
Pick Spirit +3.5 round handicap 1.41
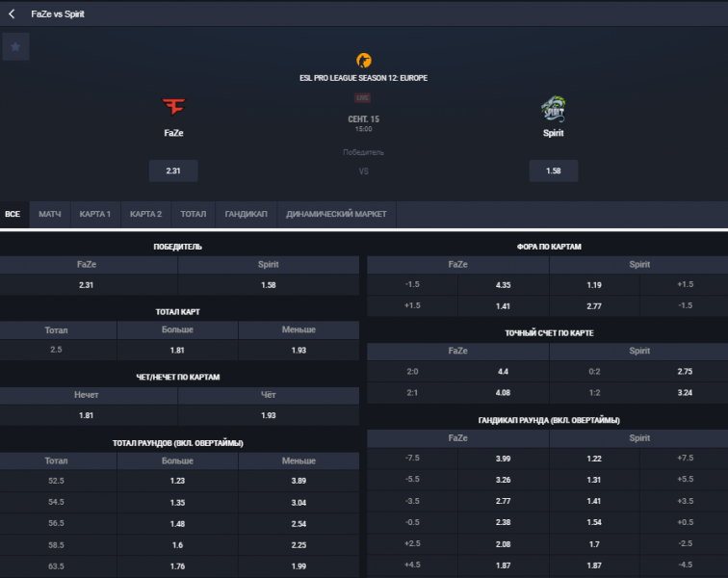pyautogui.click(x=594, y=501)
